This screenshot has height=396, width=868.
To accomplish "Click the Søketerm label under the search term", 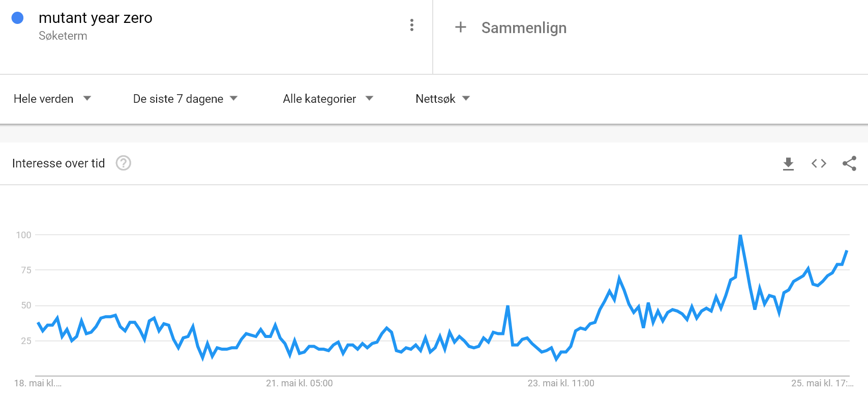I will (x=63, y=36).
